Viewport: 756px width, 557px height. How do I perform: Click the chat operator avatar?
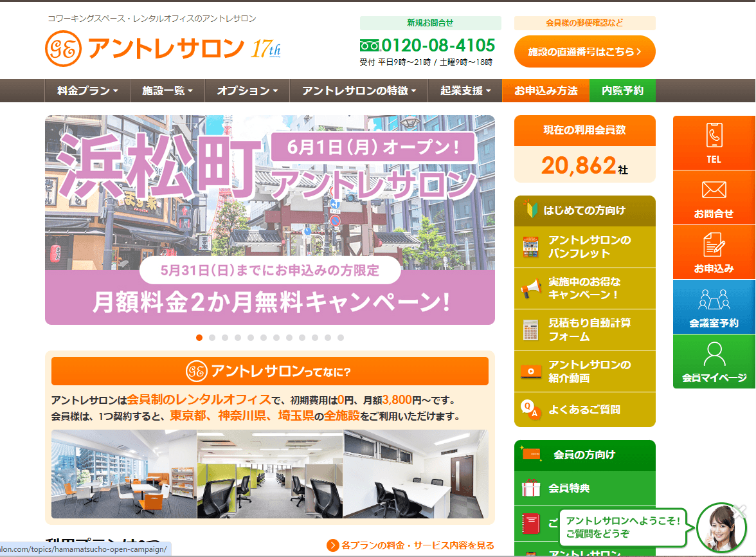tap(721, 528)
